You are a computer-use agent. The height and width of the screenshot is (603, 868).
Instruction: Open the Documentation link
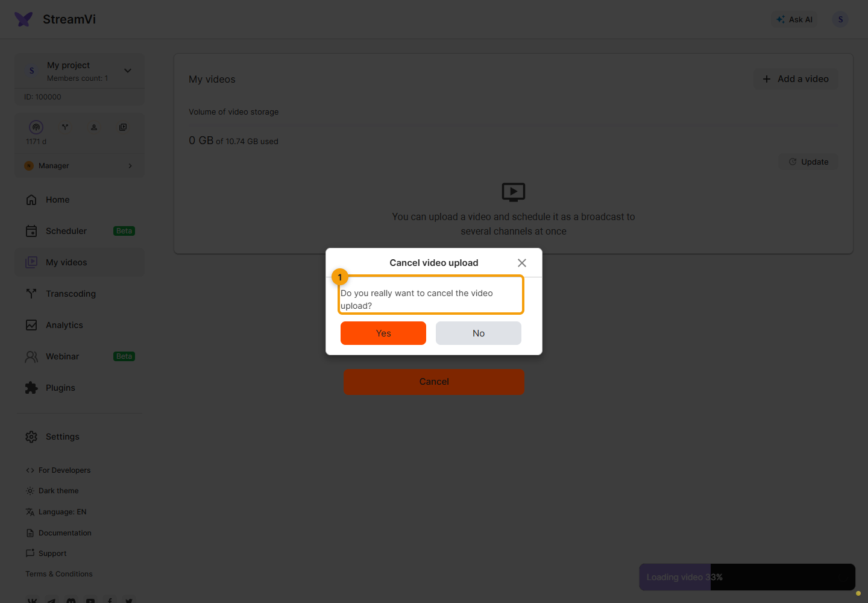point(58,533)
